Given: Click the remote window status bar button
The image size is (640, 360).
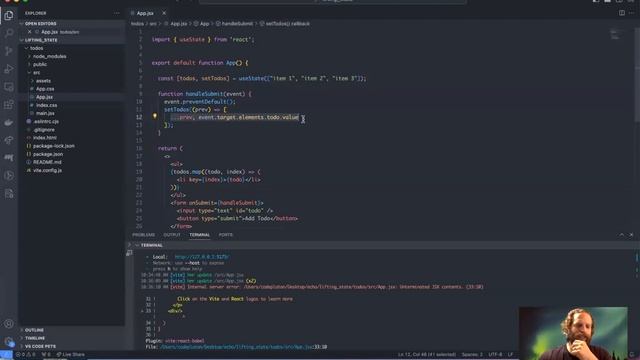Looking at the screenshot, I should click(6, 355).
